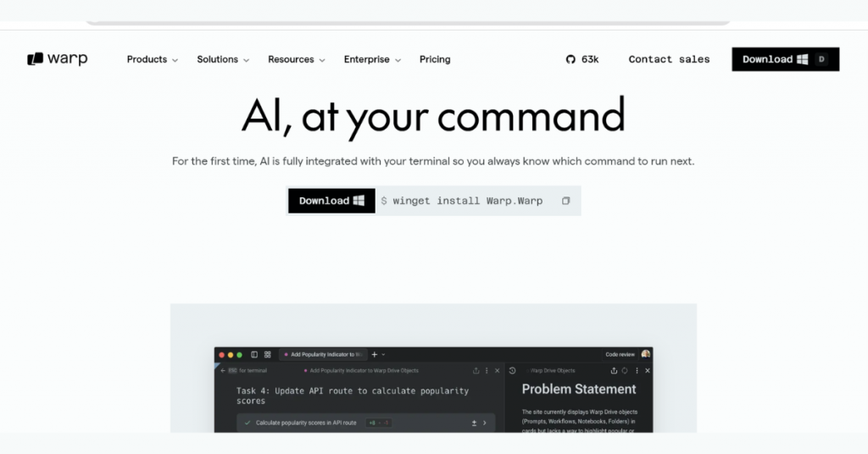Click the Warp logo in the header
Screen dimensions: 868x454
coord(58,58)
